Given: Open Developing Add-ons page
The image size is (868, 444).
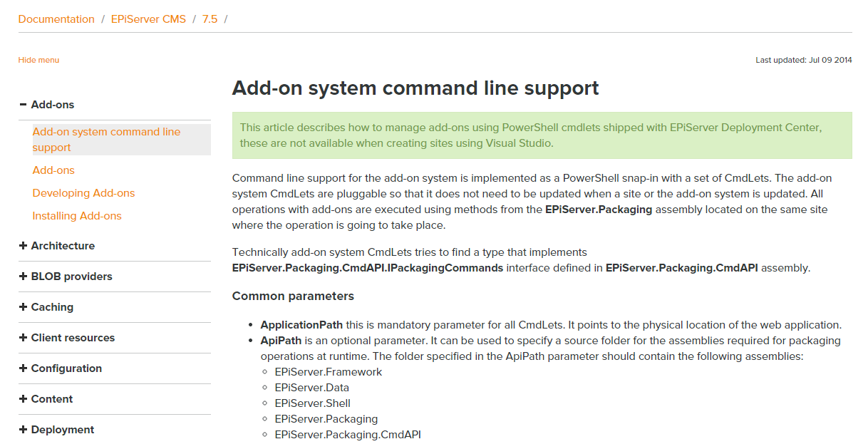Looking at the screenshot, I should tap(83, 193).
